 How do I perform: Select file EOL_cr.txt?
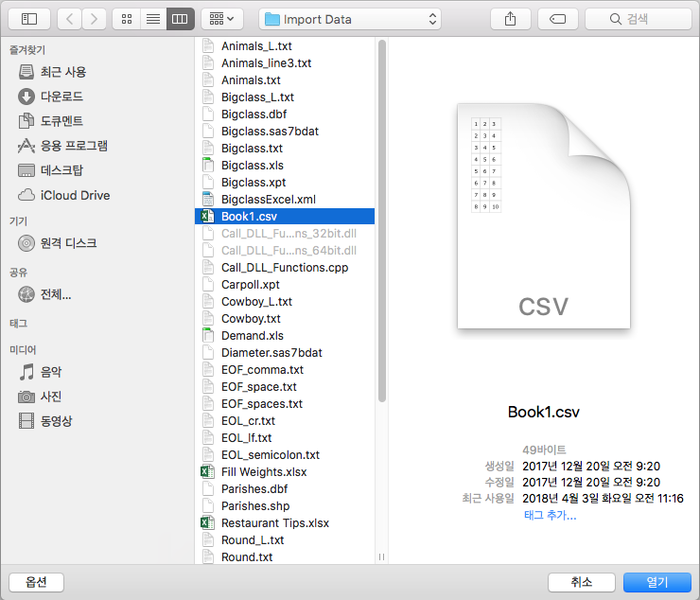click(x=285, y=421)
